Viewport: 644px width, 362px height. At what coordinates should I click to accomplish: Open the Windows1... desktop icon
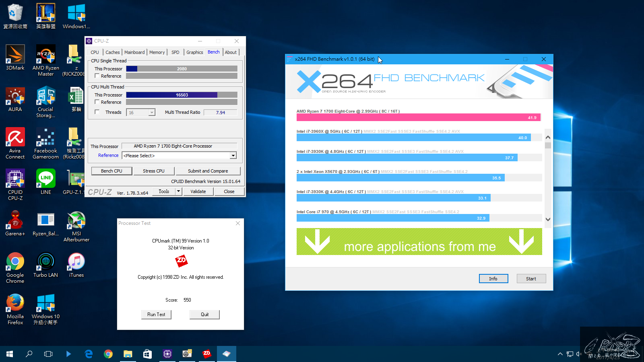pyautogui.click(x=76, y=16)
